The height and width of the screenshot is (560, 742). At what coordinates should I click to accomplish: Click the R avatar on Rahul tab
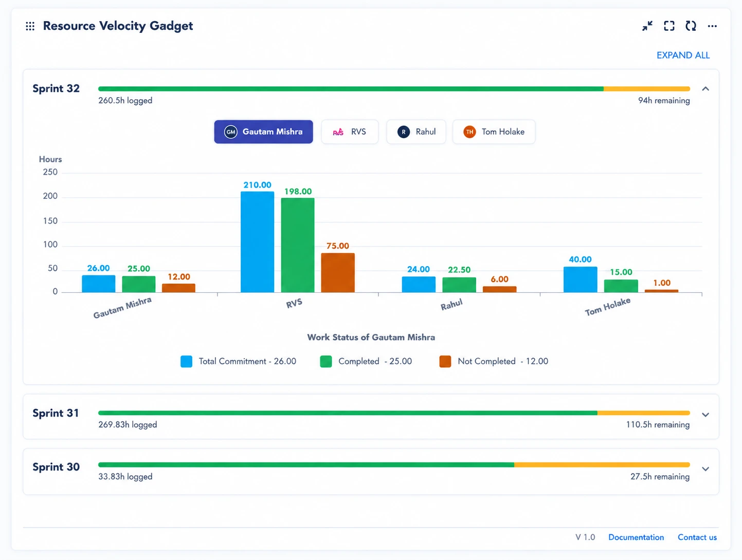404,132
